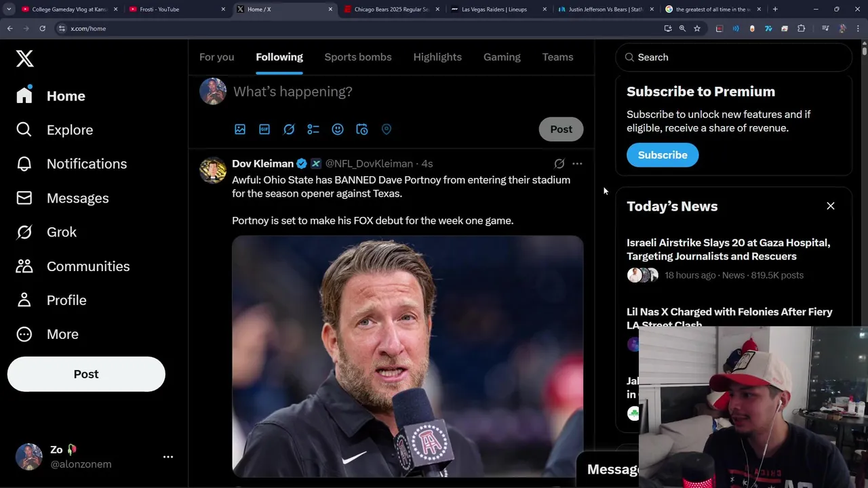Screen dimensions: 868x488
Task: Click the large white Post button in the sidebar
Action: [86, 374]
